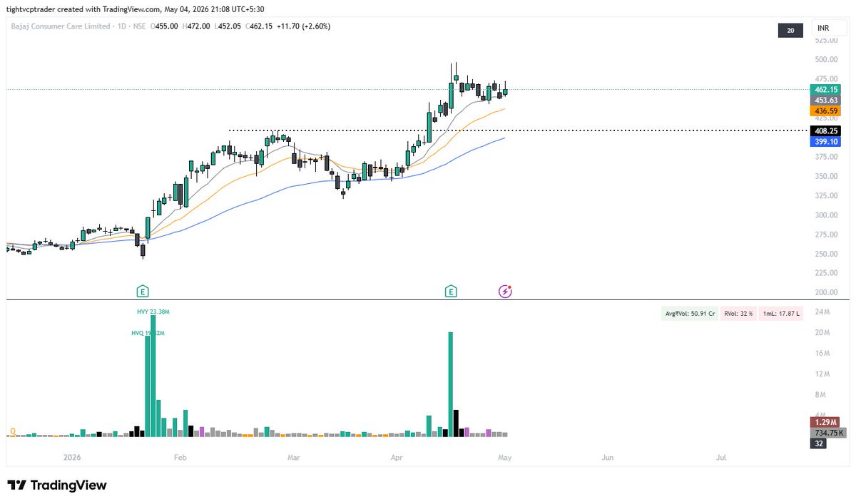
Task: Click the 200.00 price axis label
Action: [x=825, y=293]
